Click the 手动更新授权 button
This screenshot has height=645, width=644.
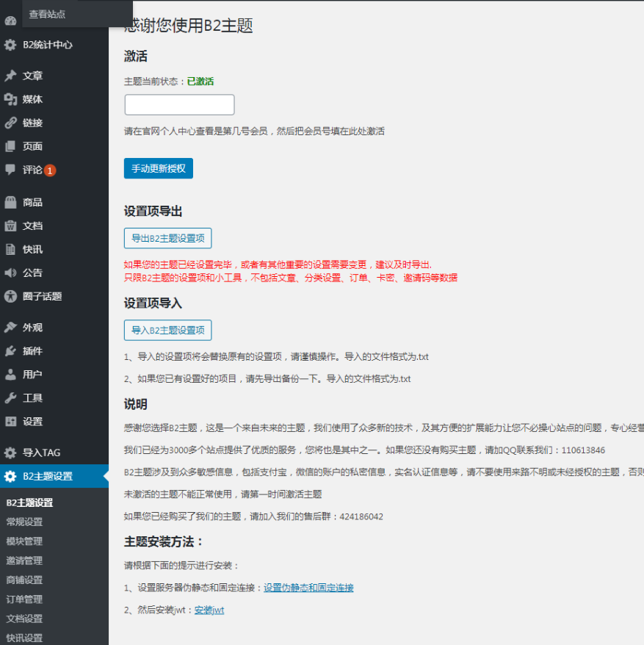pyautogui.click(x=159, y=168)
